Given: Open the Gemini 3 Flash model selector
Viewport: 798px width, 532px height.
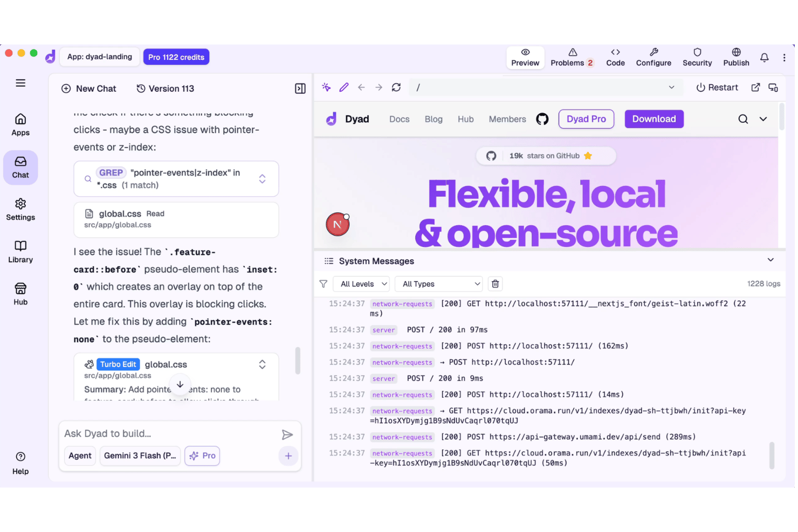Looking at the screenshot, I should coord(140,456).
